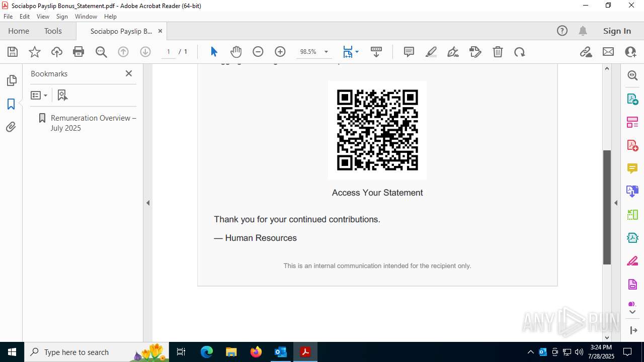This screenshot has width=644, height=362.
Task: Add a sticky note comment
Action: (409, 52)
